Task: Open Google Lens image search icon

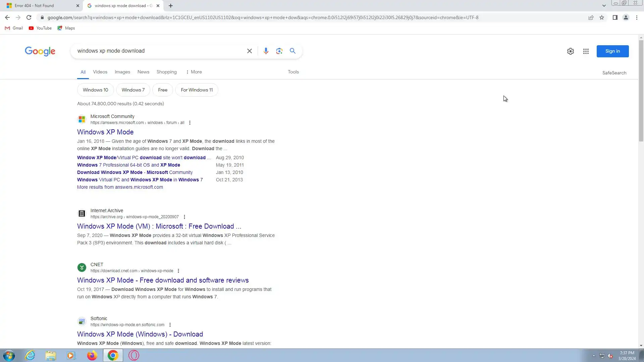Action: click(x=279, y=51)
